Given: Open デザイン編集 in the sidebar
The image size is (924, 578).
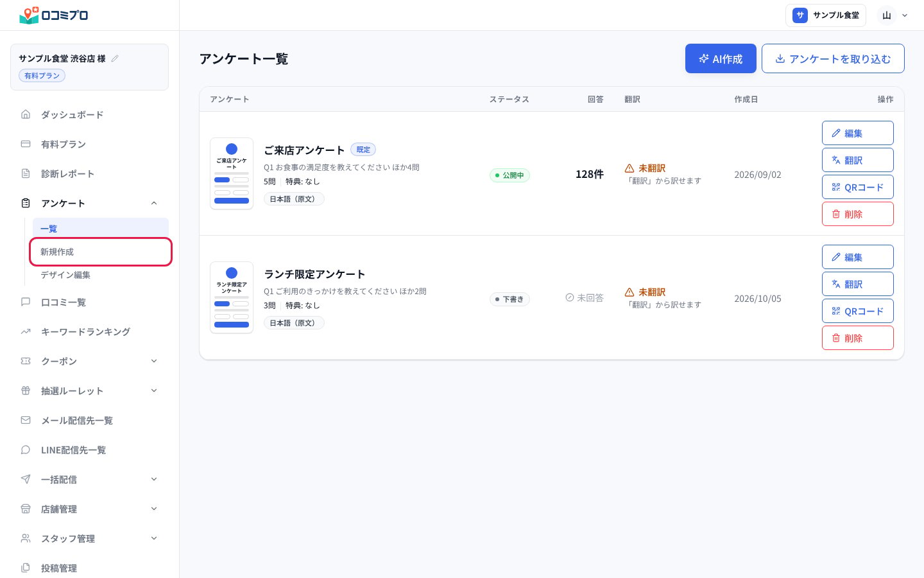Looking at the screenshot, I should coord(101,275).
